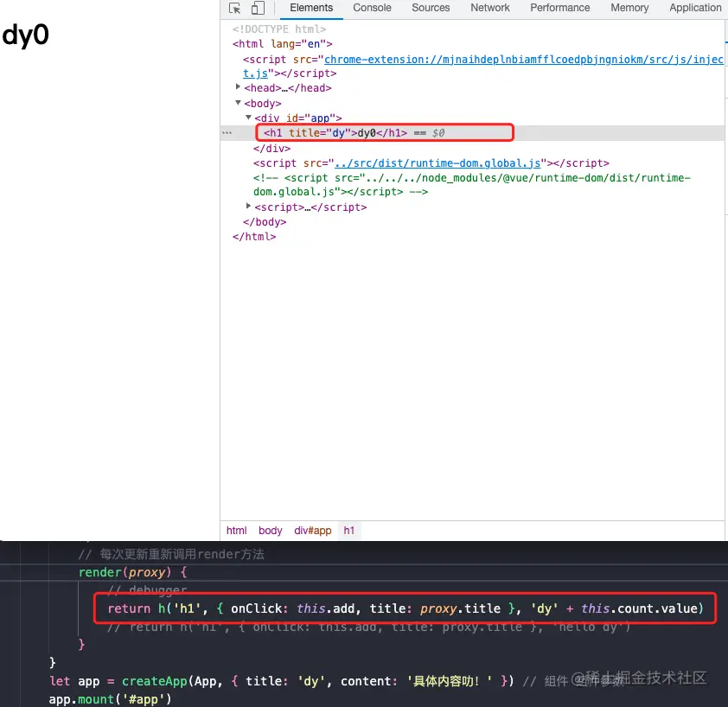
Task: Activate the inspect element picker icon
Action: click(x=235, y=9)
